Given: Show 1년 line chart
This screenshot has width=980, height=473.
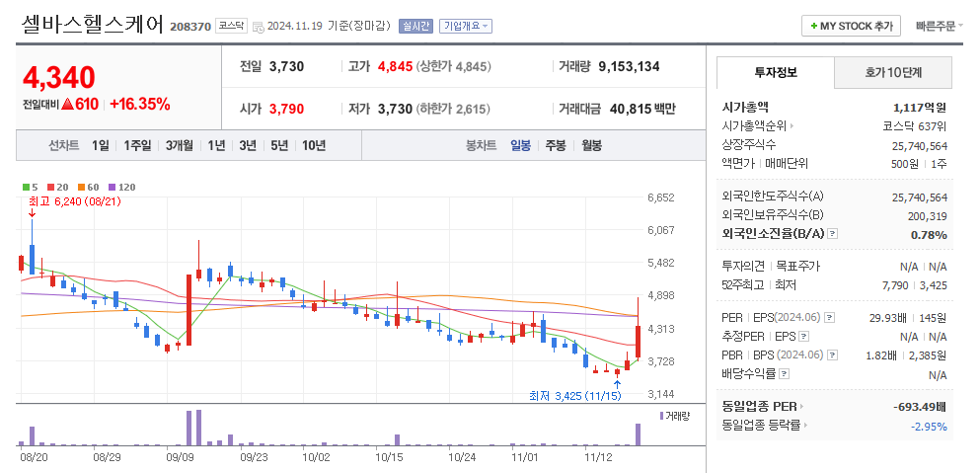Looking at the screenshot, I should [216, 146].
